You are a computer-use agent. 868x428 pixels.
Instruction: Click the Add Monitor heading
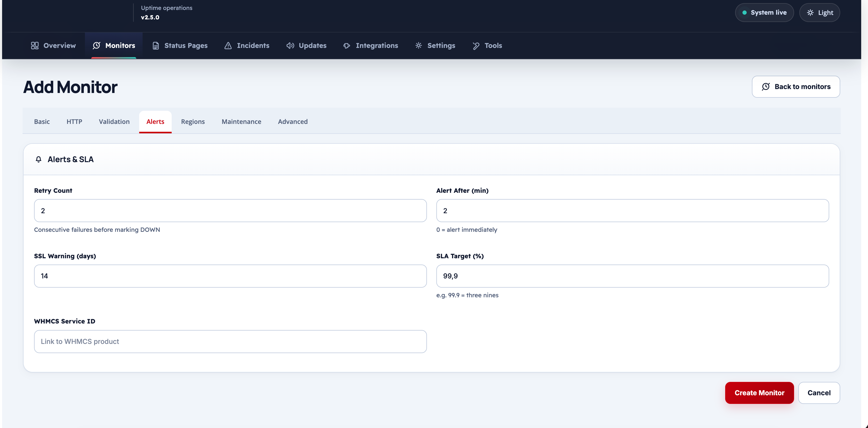tap(70, 87)
